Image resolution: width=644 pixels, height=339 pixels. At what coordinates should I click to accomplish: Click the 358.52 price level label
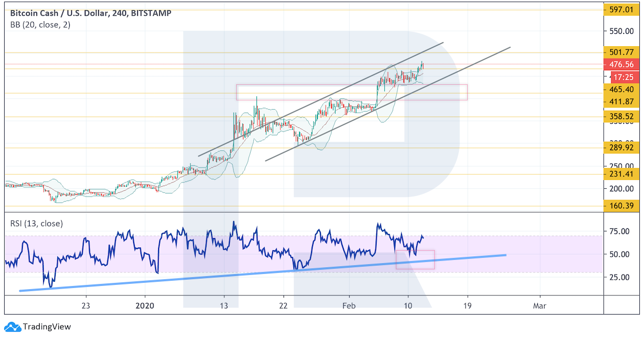pos(621,117)
